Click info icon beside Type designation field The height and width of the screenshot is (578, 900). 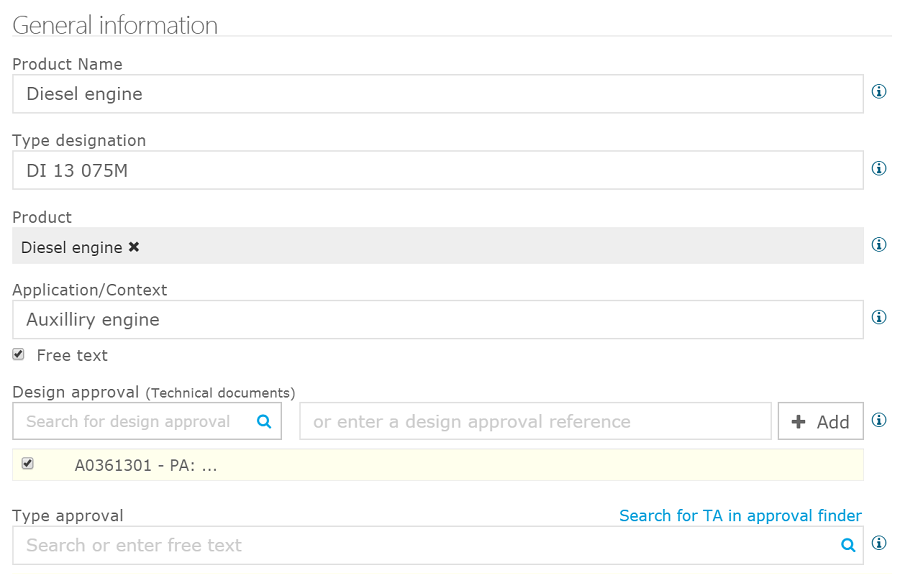pyautogui.click(x=879, y=168)
